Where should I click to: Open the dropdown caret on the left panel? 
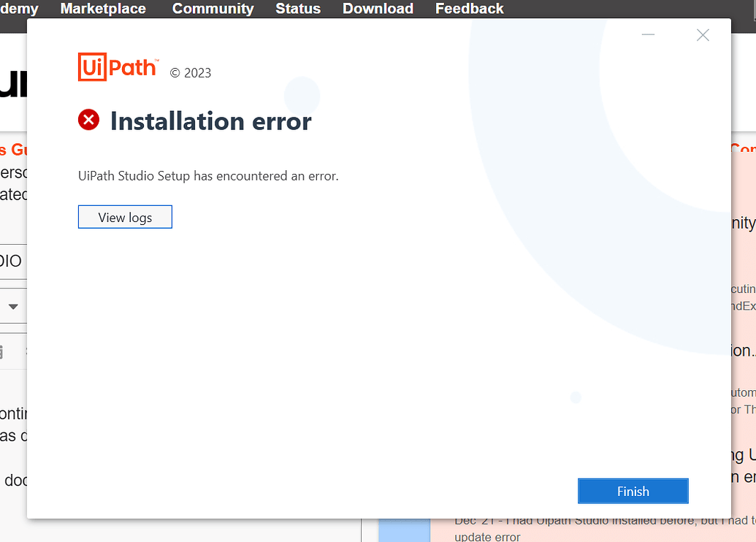(13, 306)
